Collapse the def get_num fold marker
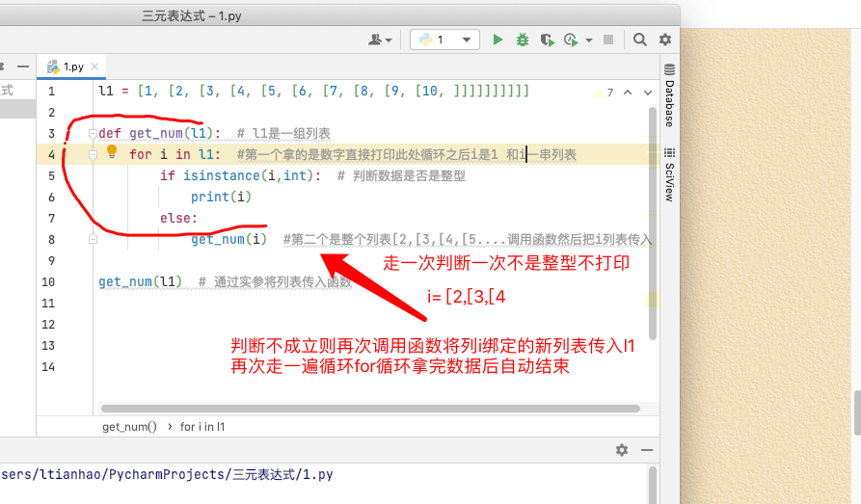 tap(93, 133)
